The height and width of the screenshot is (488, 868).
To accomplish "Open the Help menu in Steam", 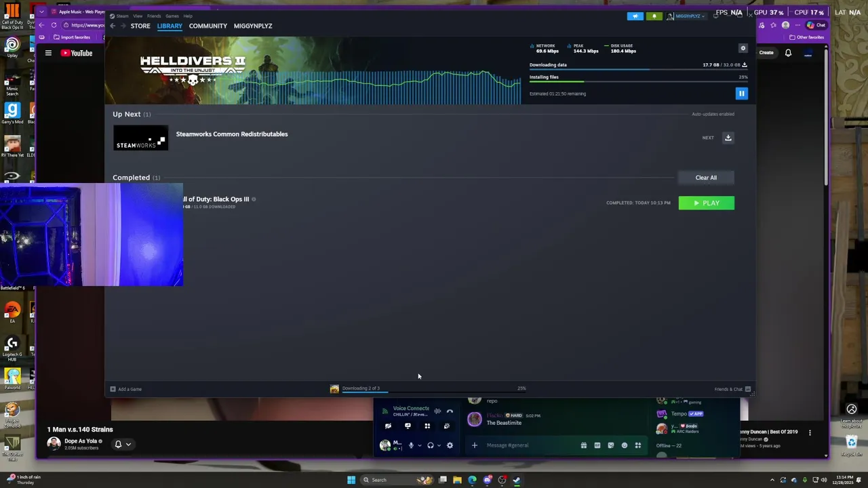I will point(188,16).
